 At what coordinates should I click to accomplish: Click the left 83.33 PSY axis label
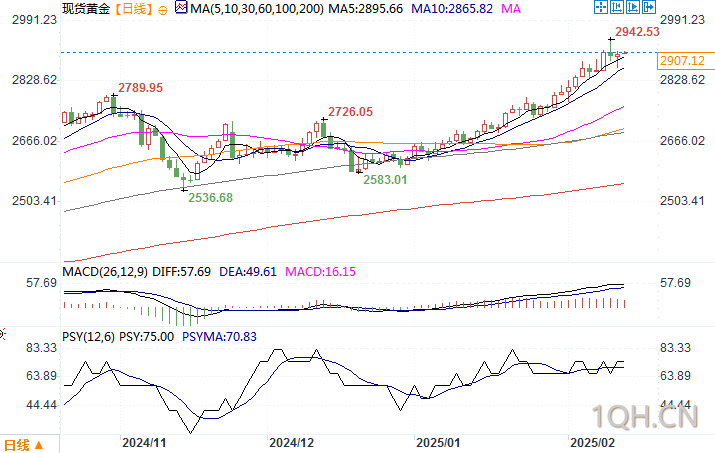tap(42, 348)
